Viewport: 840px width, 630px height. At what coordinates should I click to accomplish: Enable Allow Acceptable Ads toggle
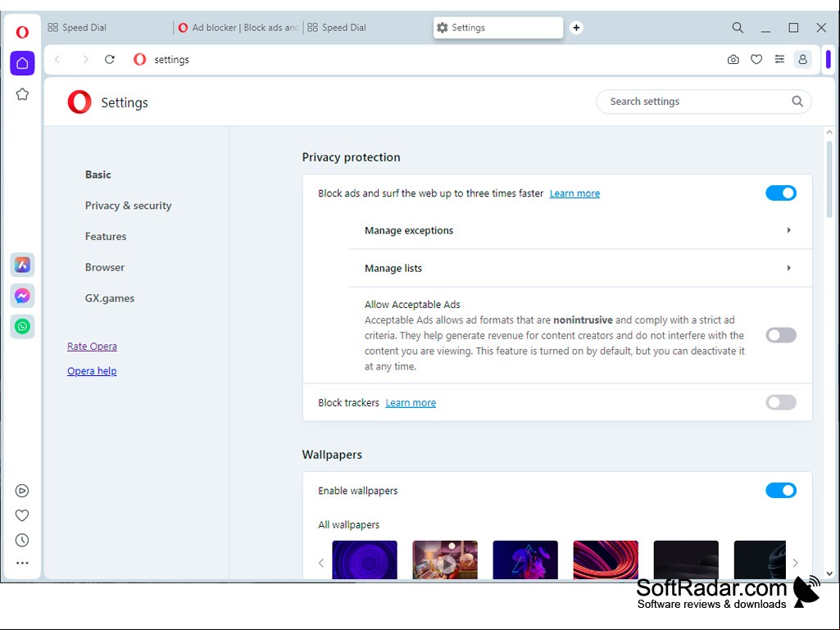(x=780, y=335)
